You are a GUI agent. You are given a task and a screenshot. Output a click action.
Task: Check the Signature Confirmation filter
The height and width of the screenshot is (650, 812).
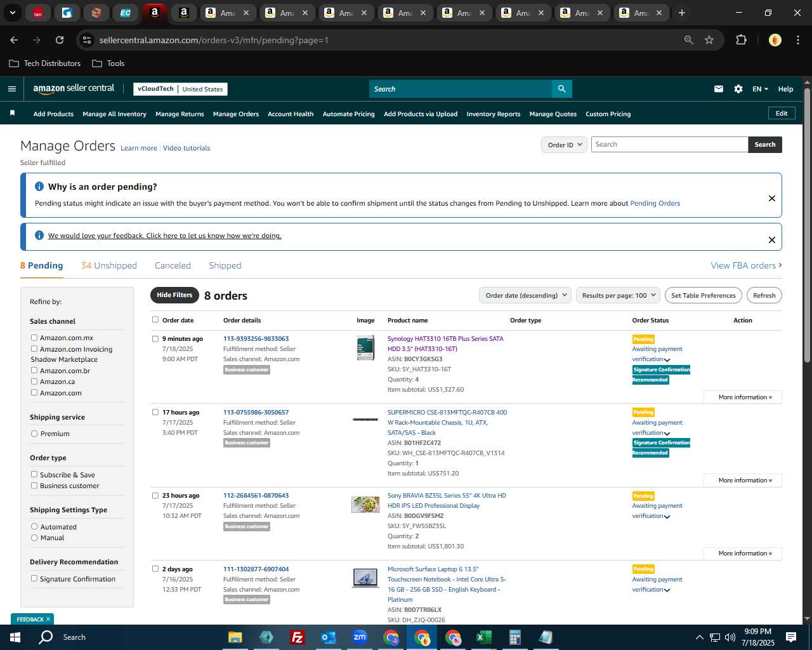point(34,578)
